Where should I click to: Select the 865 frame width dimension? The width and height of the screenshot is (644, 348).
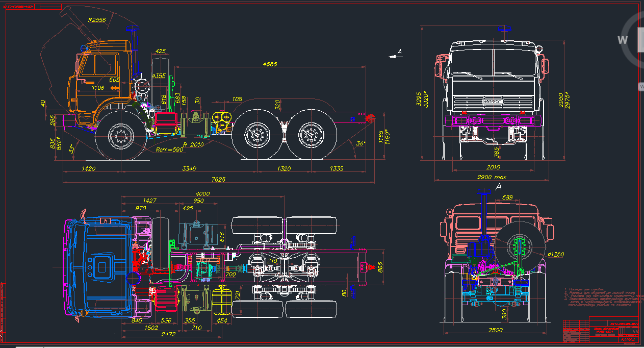[380, 267]
